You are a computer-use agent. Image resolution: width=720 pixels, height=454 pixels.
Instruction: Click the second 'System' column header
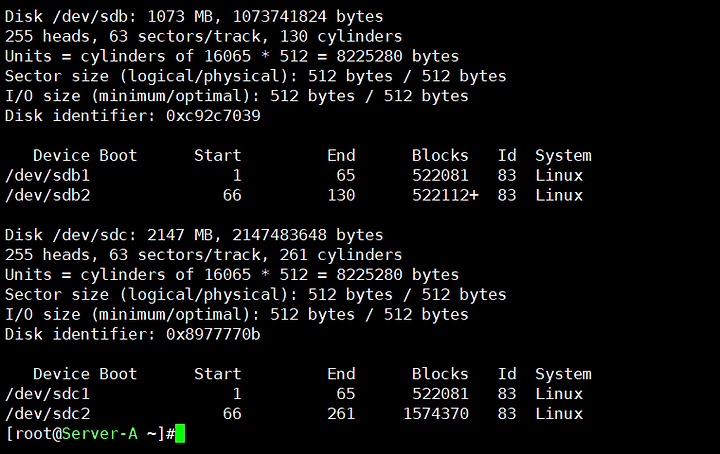(x=563, y=375)
